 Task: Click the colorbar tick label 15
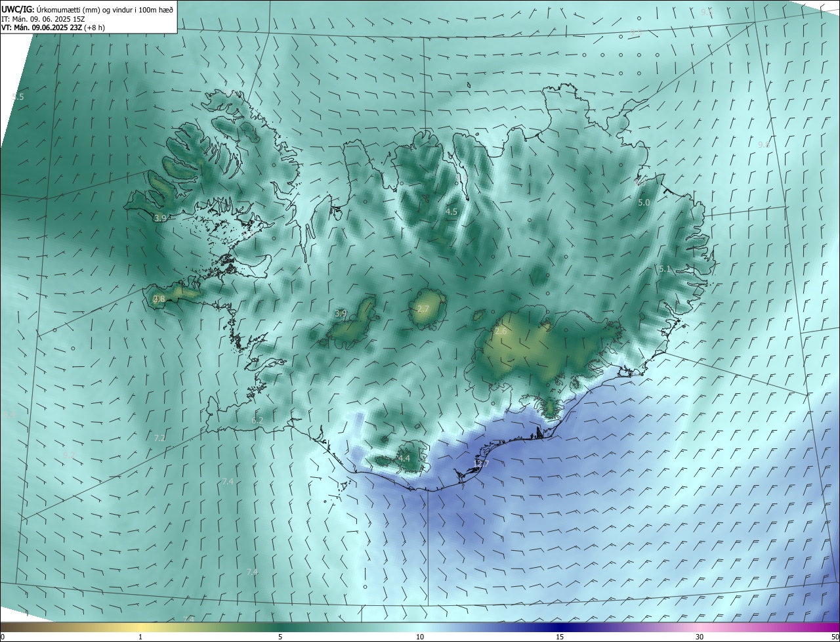(560, 637)
